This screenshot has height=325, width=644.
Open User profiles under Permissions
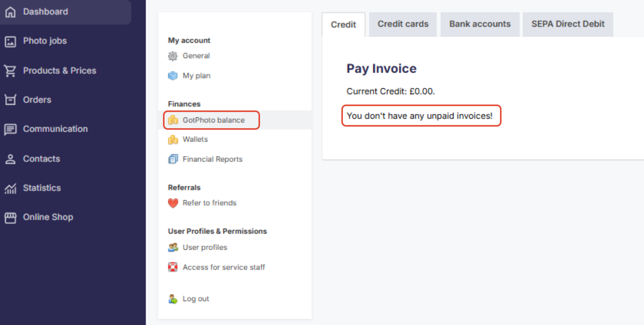click(x=205, y=247)
